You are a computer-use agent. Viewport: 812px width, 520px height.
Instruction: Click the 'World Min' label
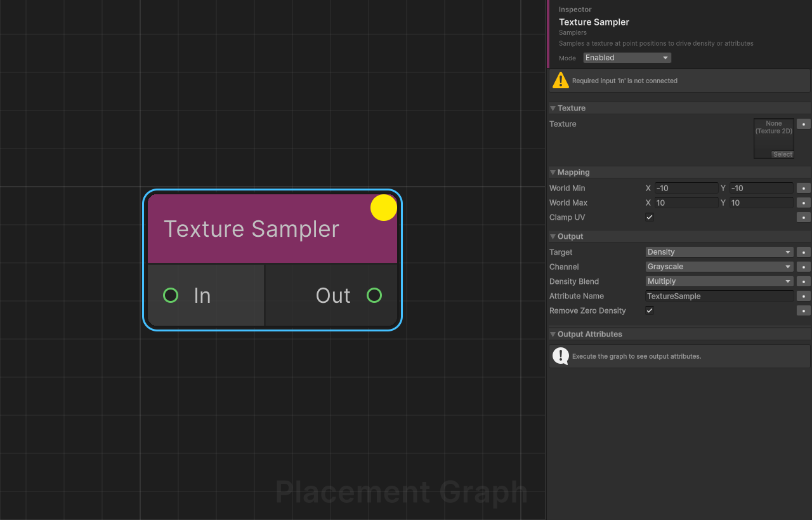tap(567, 188)
